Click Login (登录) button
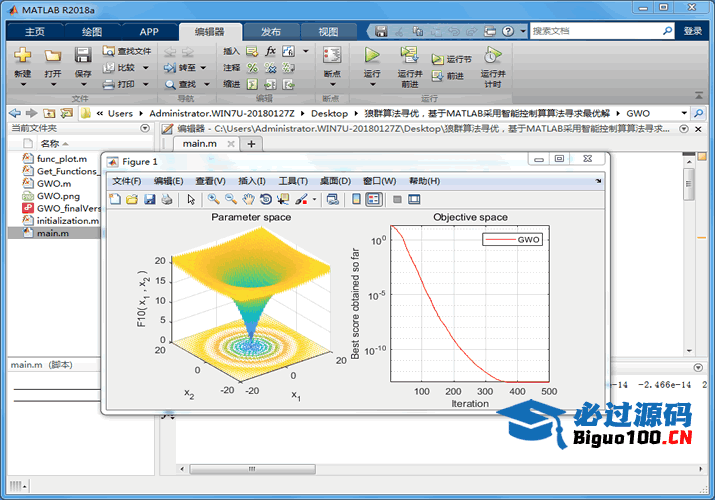Screen dimensions: 715x500 pos(693,31)
